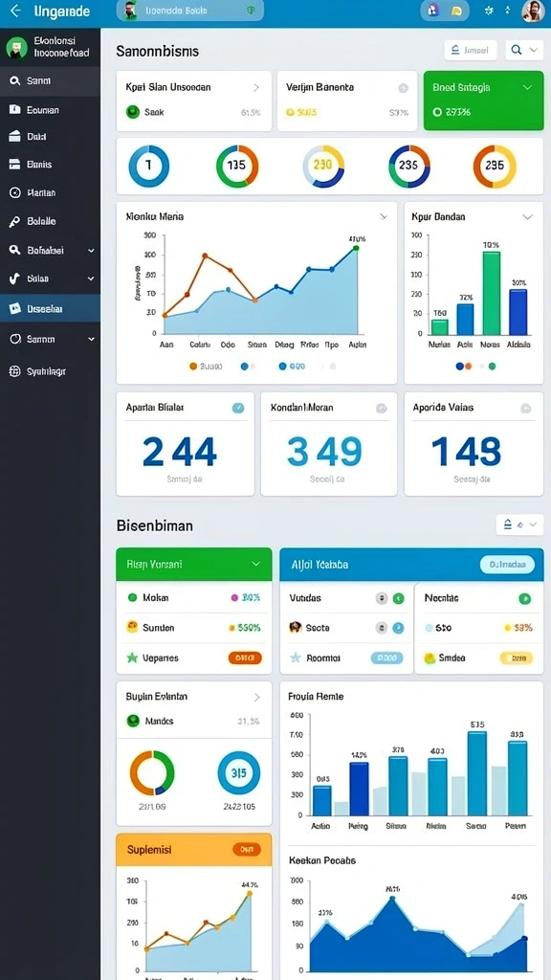Viewport: 551px width, 980px height.
Task: Open the search dropdown next to Sanonnbisnis
Action: pyautogui.click(x=524, y=50)
